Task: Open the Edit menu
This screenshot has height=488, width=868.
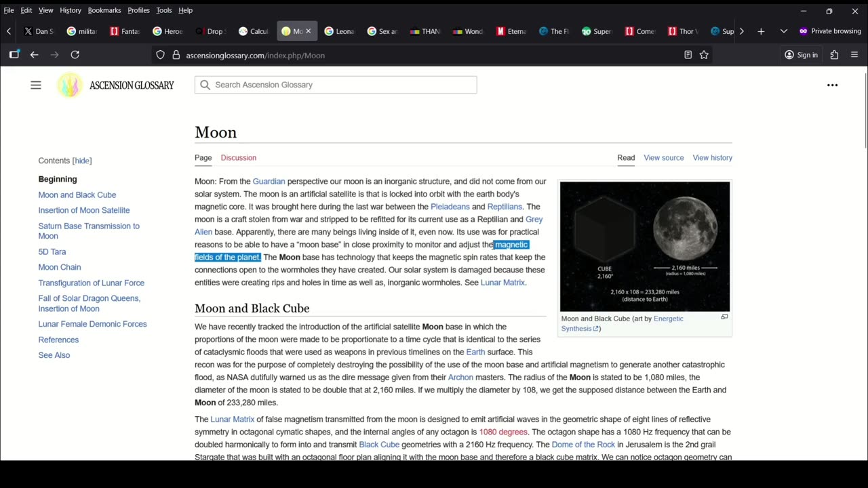Action: pos(26,10)
